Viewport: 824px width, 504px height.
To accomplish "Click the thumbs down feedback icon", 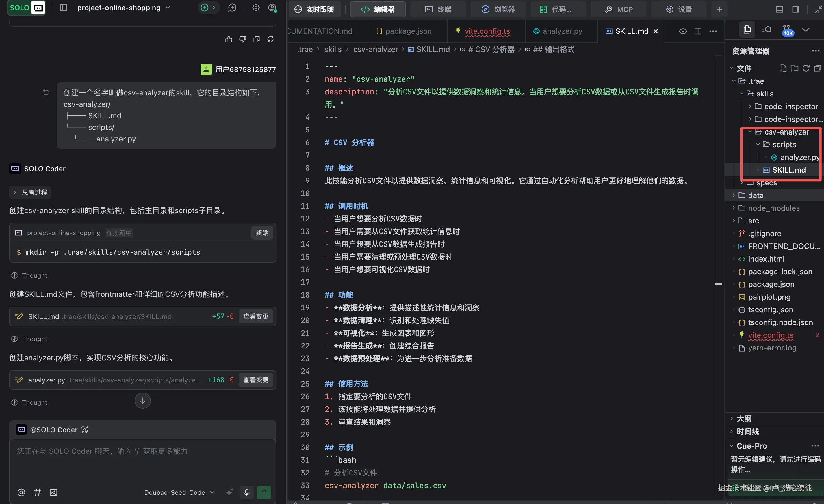I will point(243,40).
